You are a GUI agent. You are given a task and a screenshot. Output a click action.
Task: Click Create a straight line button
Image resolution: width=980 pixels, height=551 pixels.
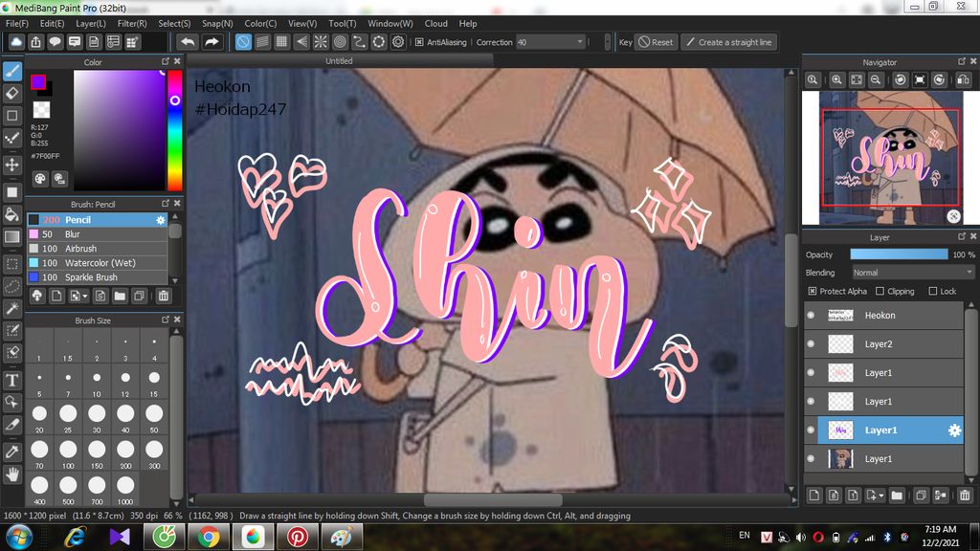click(728, 42)
